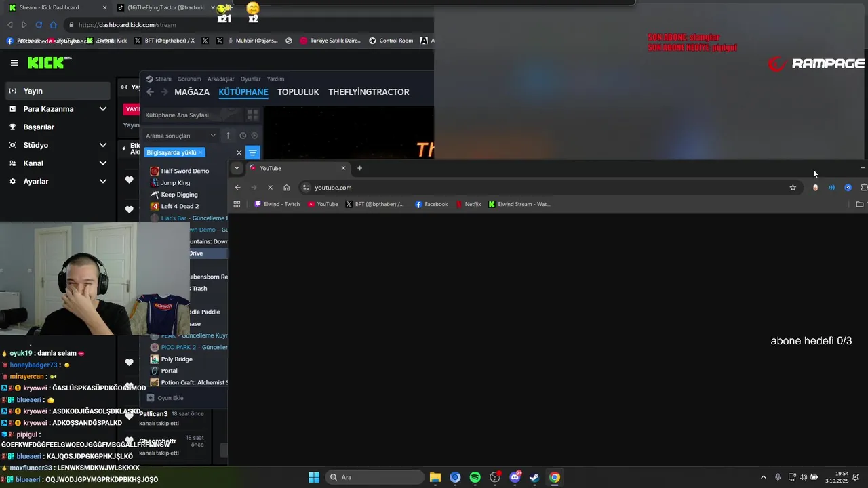The image size is (868, 488).
Task: Close the Stream - Kick Dashboard tab
Action: click(104, 7)
